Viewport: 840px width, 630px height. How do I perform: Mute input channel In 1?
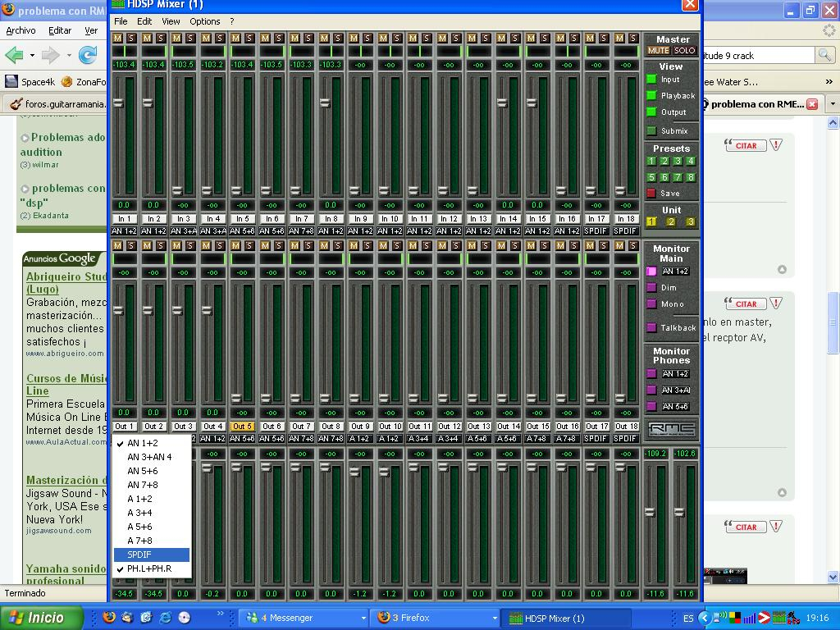(117, 39)
